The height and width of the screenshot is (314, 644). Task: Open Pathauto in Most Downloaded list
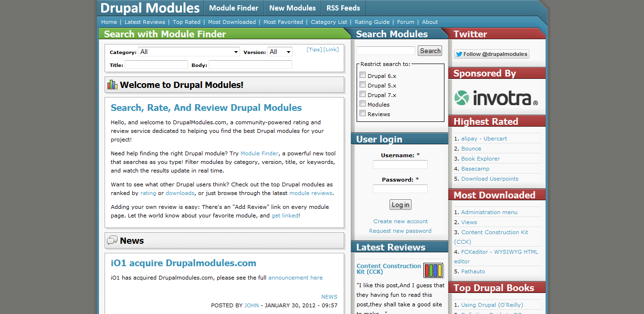click(x=473, y=271)
